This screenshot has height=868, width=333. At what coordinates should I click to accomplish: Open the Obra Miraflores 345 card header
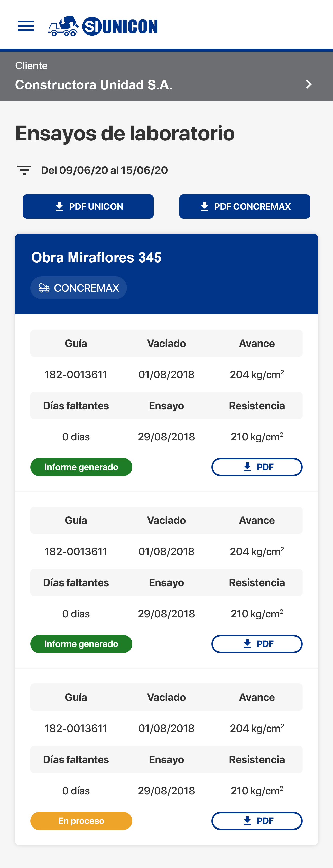166,274
